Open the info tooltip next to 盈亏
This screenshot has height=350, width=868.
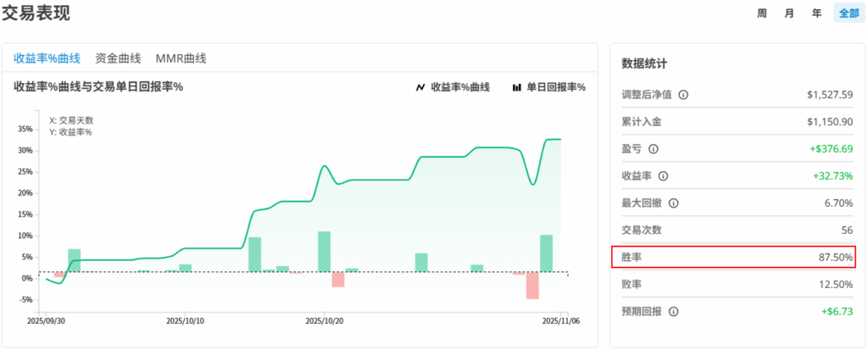(x=653, y=149)
